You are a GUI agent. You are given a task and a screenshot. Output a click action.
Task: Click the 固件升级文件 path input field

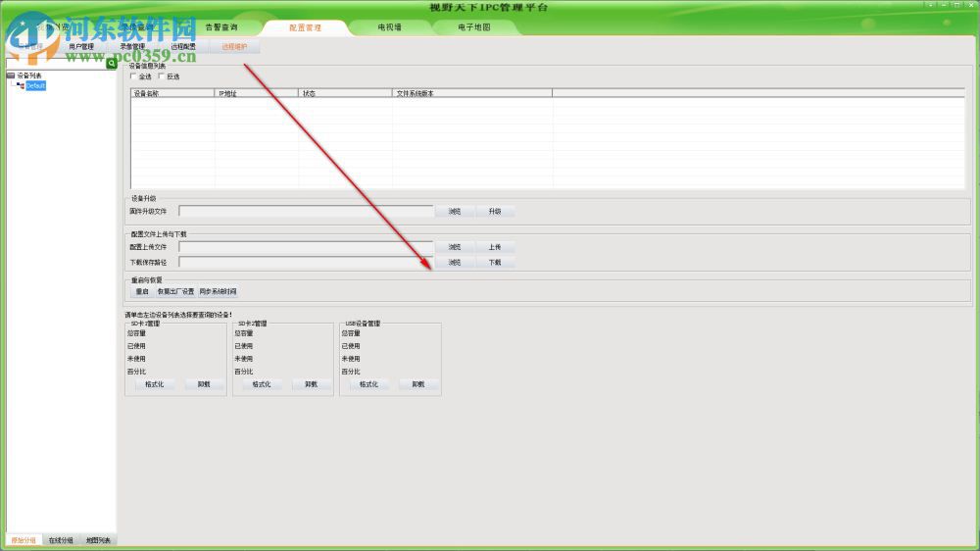pyautogui.click(x=306, y=212)
